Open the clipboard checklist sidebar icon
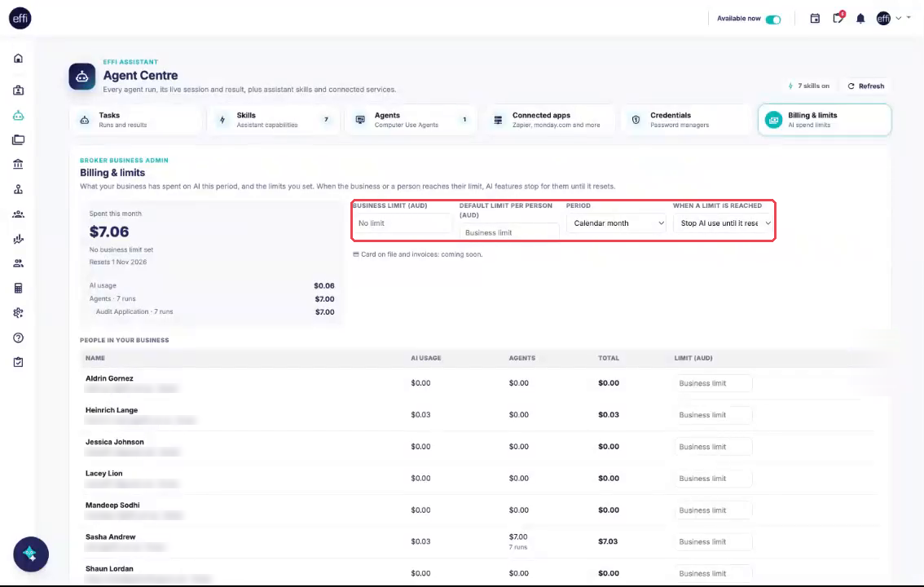The height and width of the screenshot is (587, 924). [x=18, y=362]
